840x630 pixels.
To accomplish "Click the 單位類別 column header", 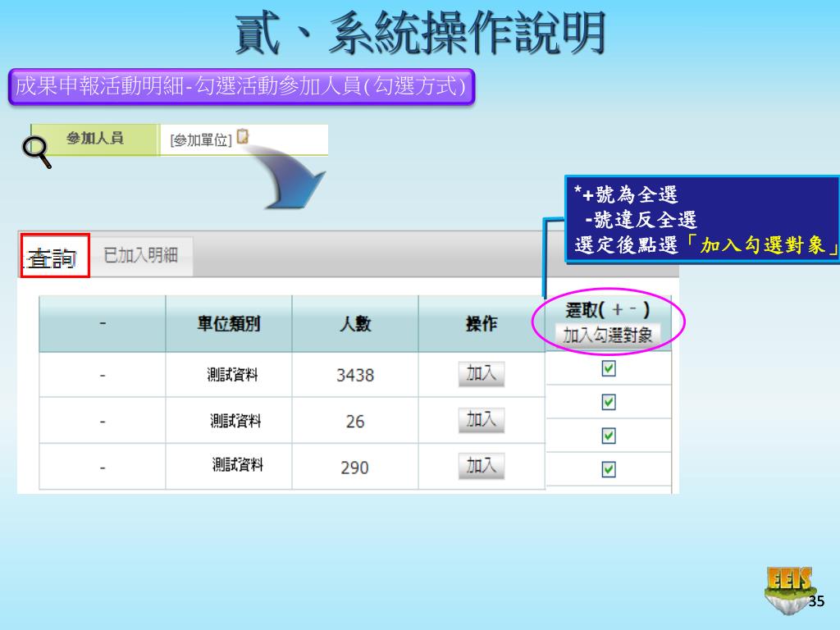I will click(229, 323).
